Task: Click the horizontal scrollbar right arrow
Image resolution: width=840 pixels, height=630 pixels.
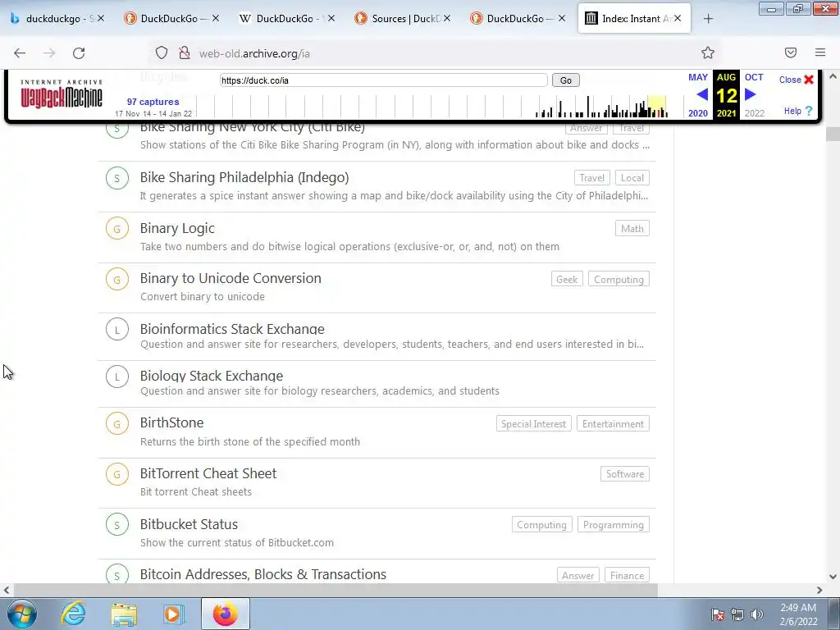Action: point(819,591)
